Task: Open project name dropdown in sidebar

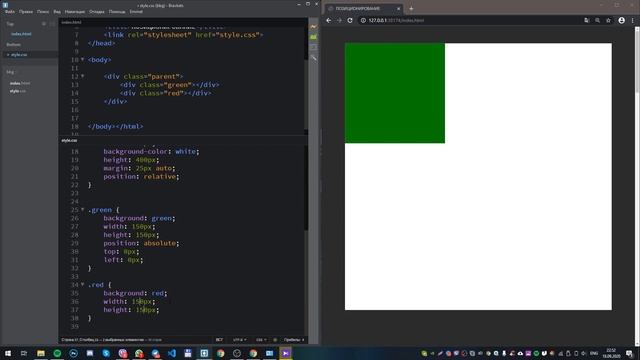Action: [x=11, y=72]
